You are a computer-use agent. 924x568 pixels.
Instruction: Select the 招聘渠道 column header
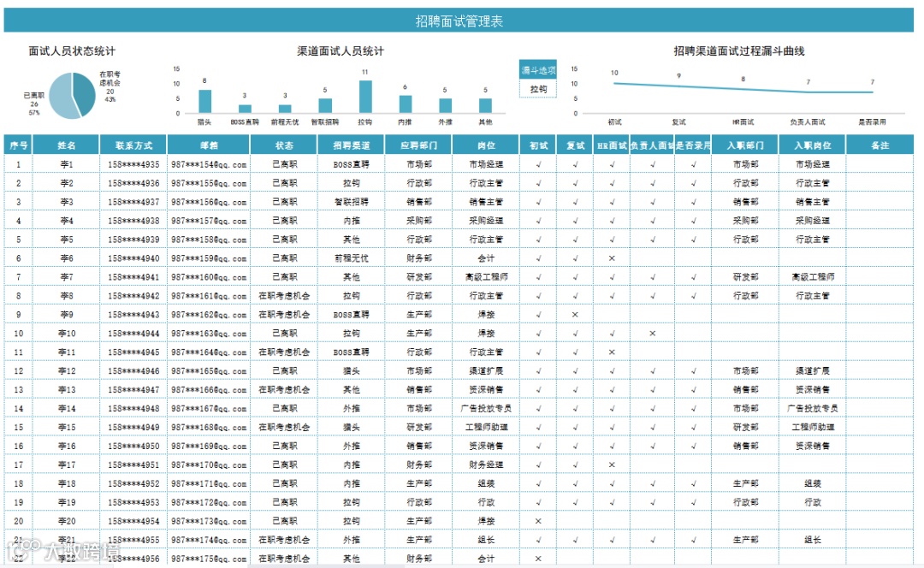[x=352, y=145]
